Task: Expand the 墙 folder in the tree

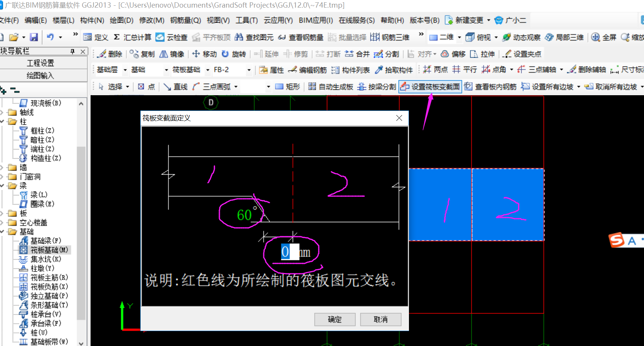Action: coord(2,167)
